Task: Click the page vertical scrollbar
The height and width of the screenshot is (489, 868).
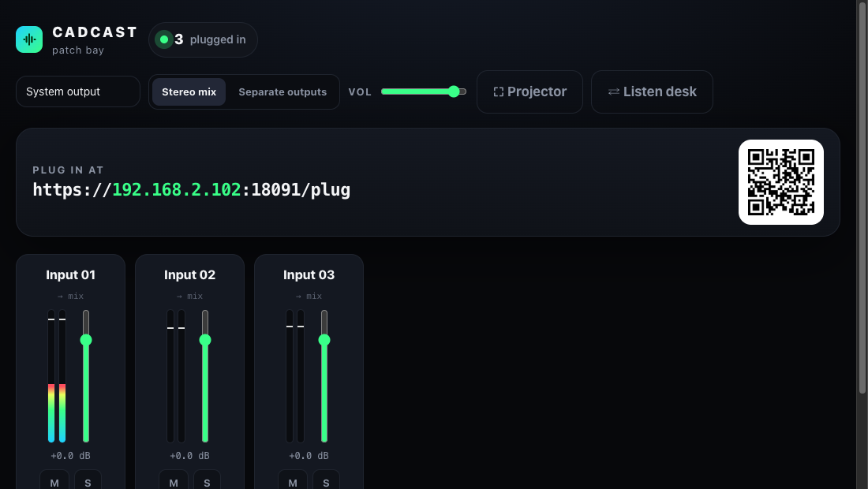Action: tap(862, 196)
